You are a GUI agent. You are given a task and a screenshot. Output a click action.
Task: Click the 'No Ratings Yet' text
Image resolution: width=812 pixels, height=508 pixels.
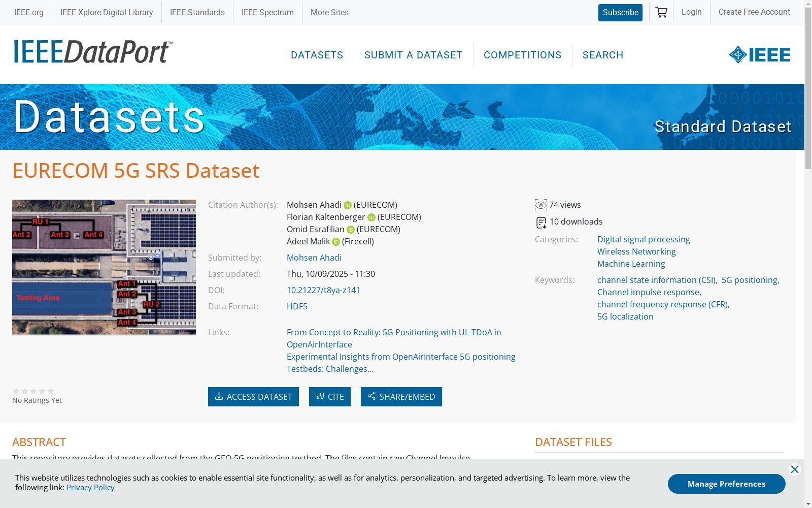(37, 400)
